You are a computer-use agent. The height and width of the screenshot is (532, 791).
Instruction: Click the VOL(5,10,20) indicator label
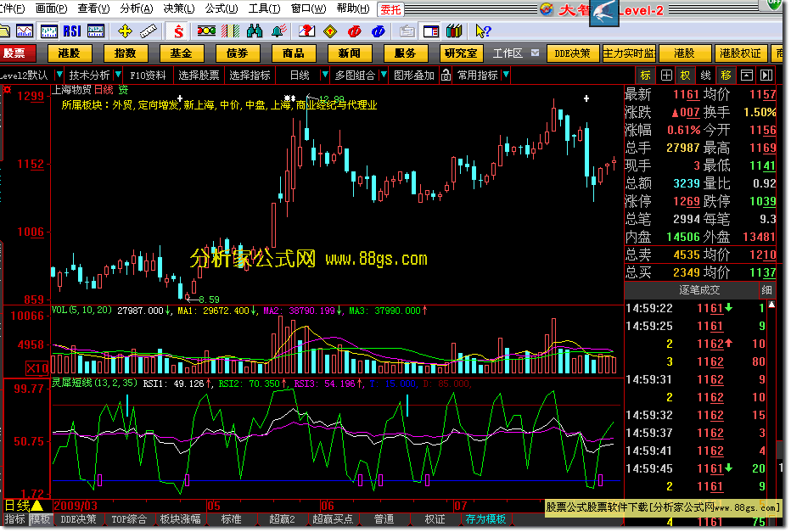tap(81, 311)
